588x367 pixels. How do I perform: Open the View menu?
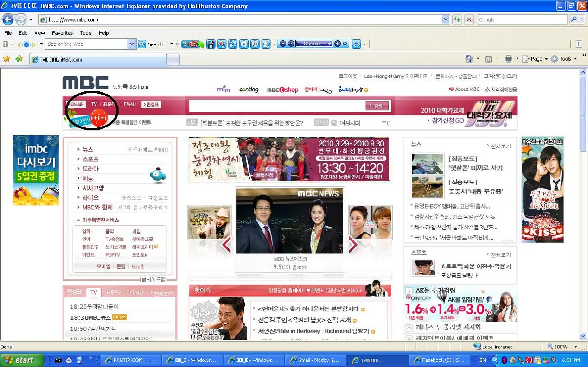39,33
